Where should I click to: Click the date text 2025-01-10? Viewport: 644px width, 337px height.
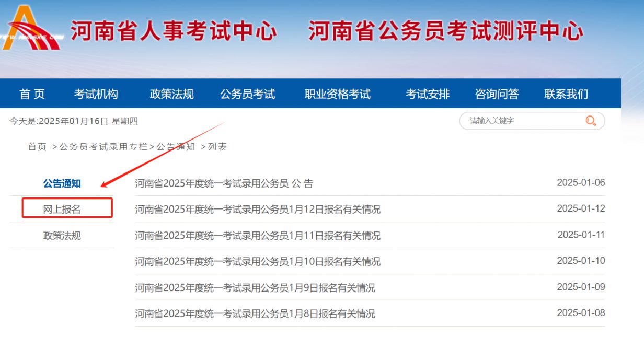[581, 261]
